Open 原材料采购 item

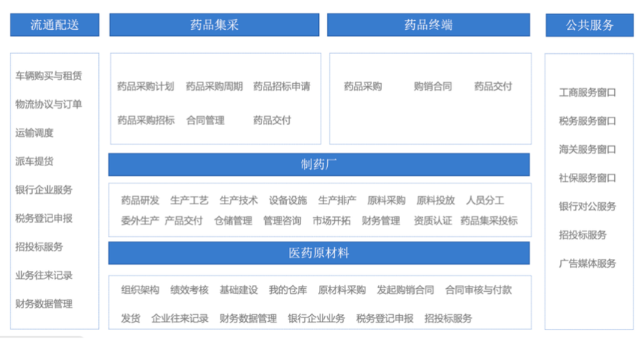[x=341, y=290]
